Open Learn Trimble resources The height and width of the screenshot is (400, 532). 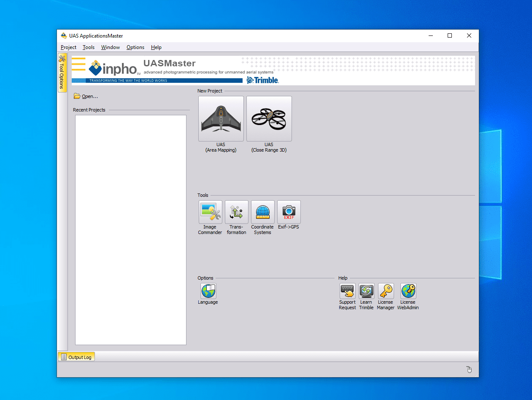coord(366,291)
